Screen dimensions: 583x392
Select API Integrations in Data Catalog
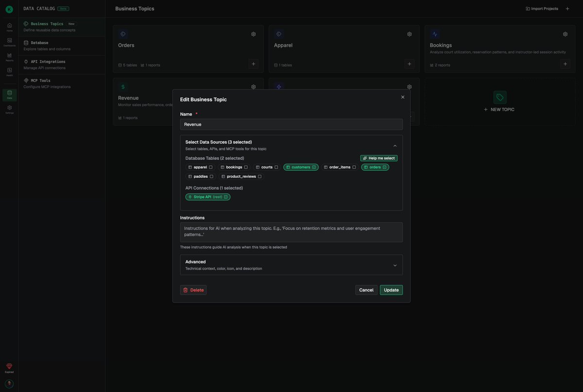(62, 65)
